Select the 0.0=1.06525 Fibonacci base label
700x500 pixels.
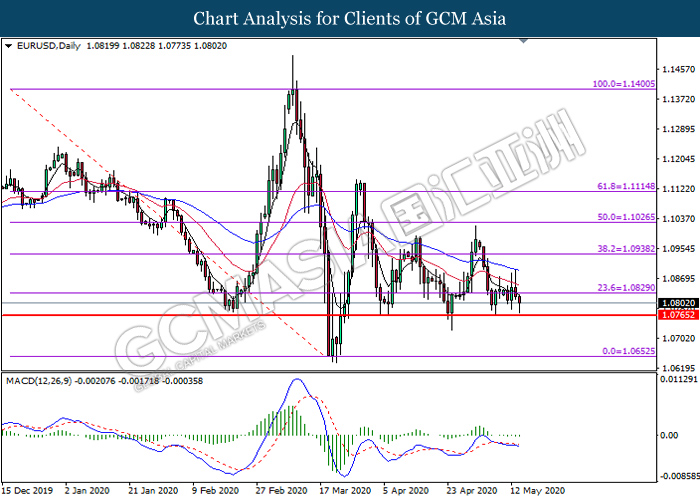tap(626, 351)
